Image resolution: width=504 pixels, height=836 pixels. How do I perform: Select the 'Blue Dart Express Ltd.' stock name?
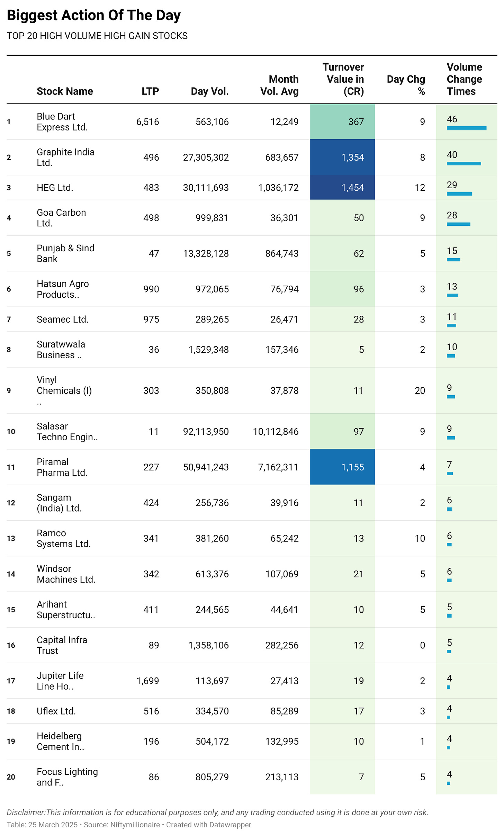click(x=62, y=122)
